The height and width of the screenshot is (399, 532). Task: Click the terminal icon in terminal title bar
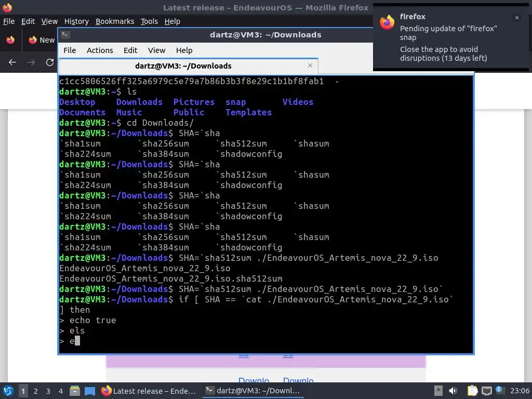click(65, 35)
